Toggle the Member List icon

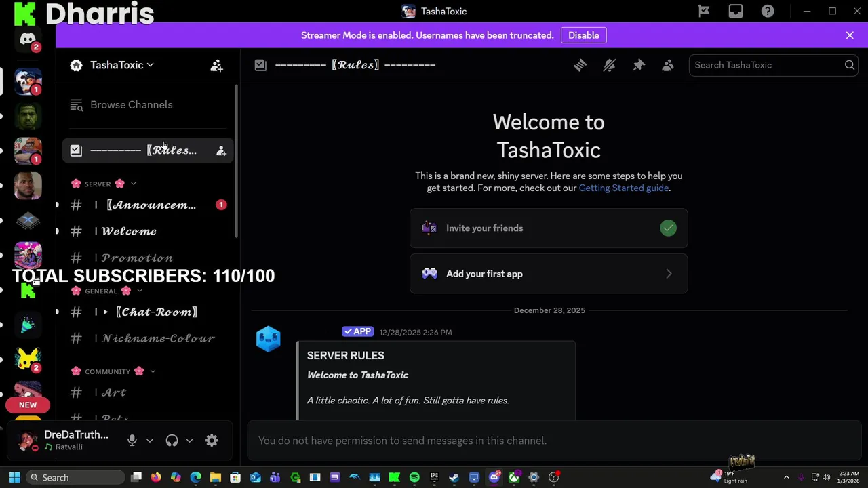pos(668,65)
